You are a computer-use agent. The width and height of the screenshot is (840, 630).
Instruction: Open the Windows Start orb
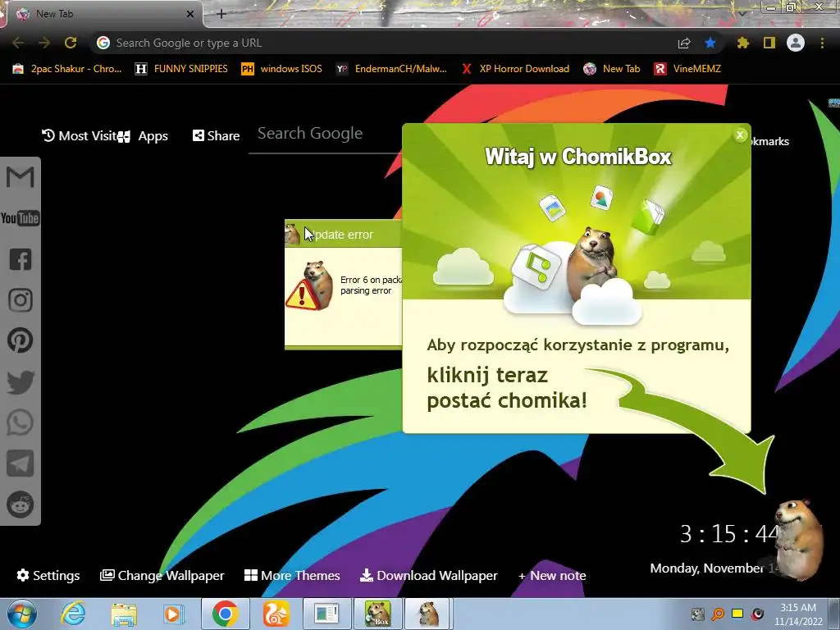pyautogui.click(x=21, y=614)
